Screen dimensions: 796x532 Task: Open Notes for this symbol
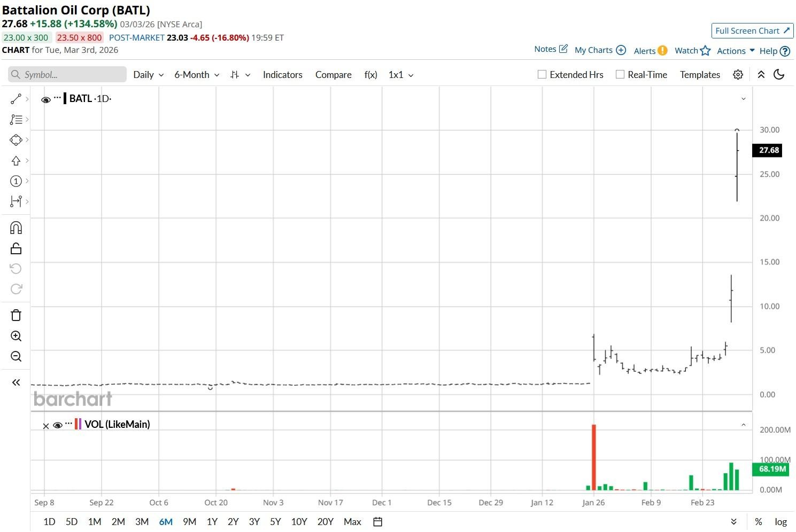tap(551, 49)
